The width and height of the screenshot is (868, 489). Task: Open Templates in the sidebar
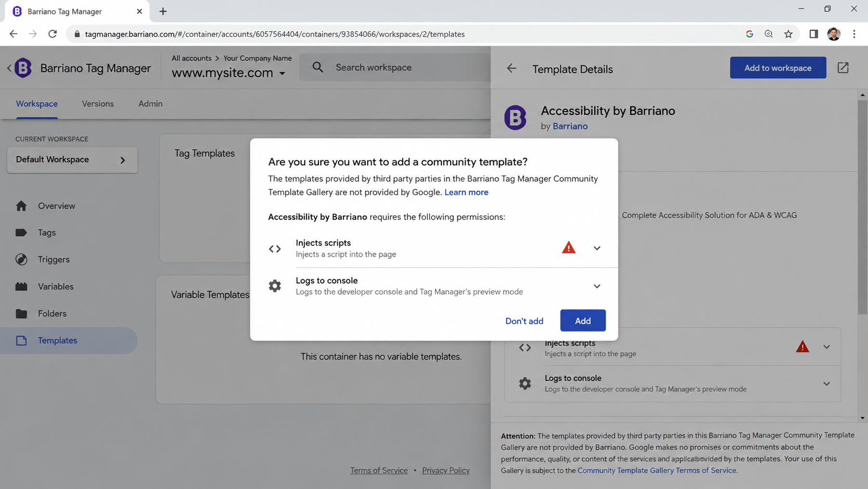(x=69, y=340)
